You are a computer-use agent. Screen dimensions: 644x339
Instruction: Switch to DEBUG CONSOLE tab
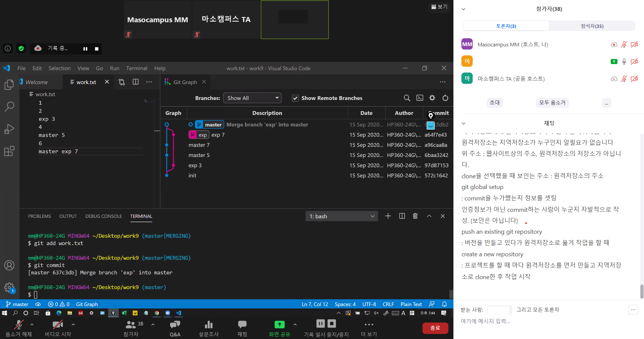(x=104, y=216)
